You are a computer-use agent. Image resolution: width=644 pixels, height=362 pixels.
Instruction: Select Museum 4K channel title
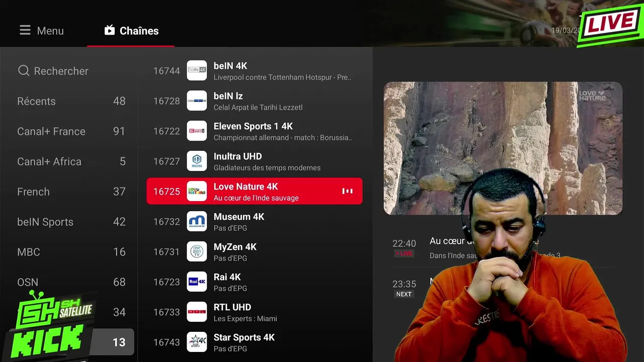tap(239, 217)
